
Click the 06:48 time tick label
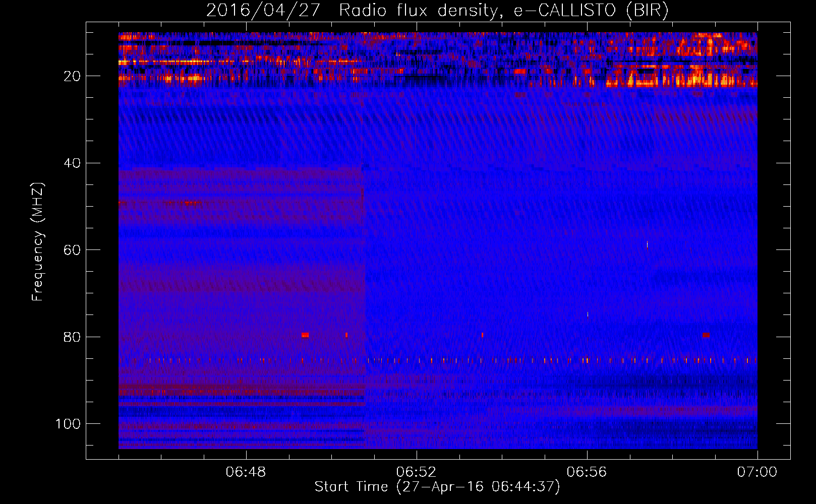click(x=246, y=472)
